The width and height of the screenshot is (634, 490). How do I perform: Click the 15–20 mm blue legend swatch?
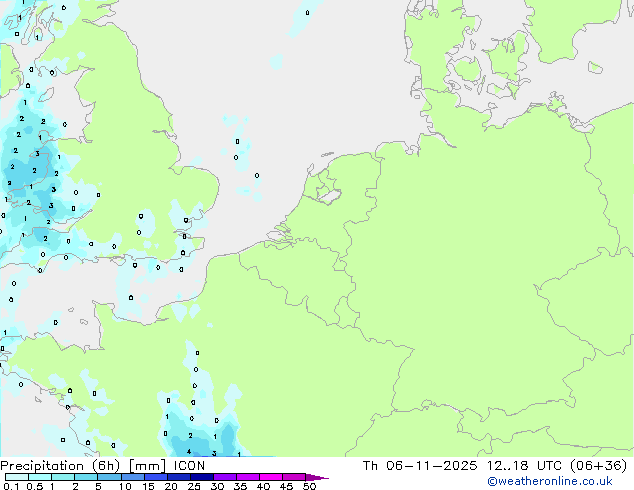tap(155, 477)
